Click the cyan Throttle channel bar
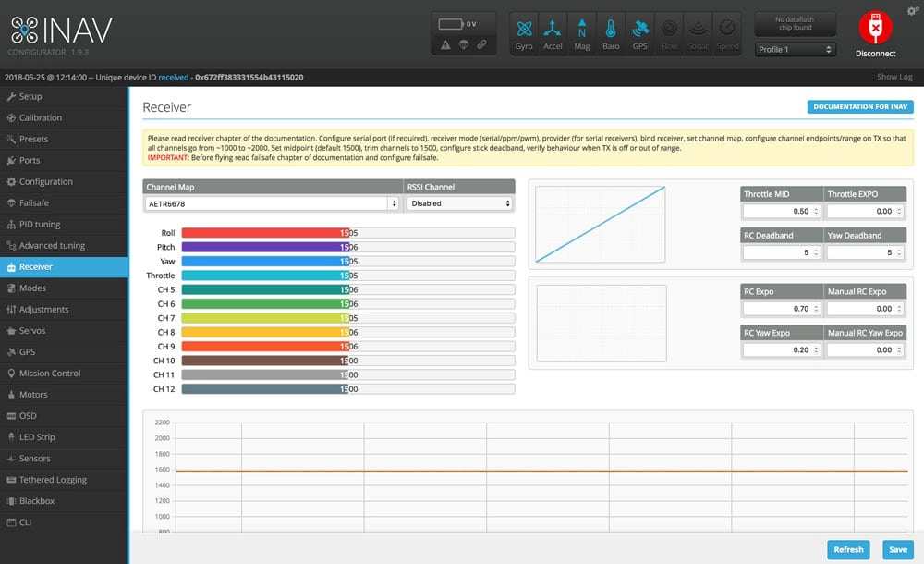 265,276
